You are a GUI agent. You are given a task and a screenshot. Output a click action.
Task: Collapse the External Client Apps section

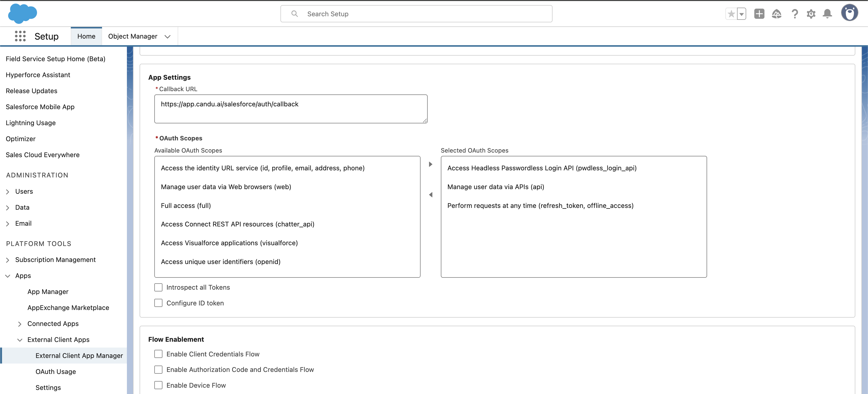click(x=20, y=340)
